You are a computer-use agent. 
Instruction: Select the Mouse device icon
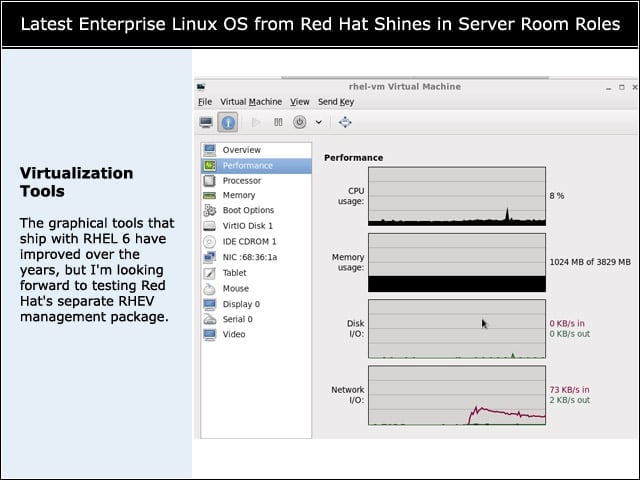pos(209,289)
